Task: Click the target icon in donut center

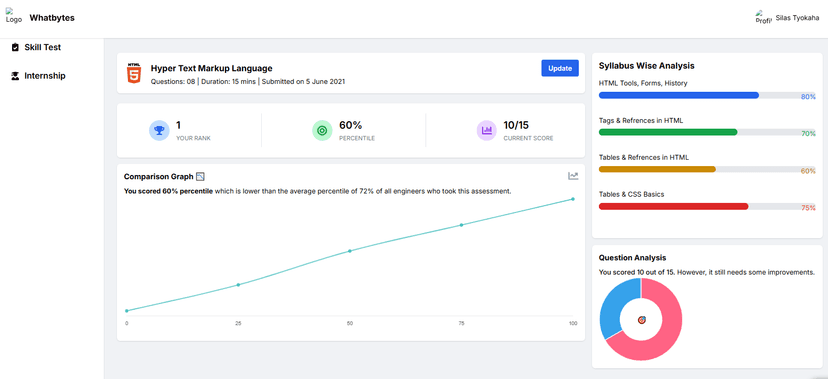Action: [x=641, y=320]
